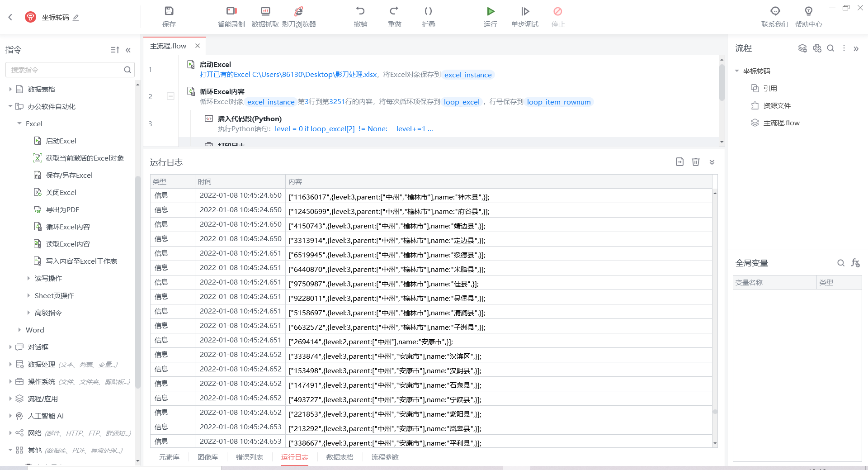Expand the Sheet页操作 group
868x470 pixels.
(28, 295)
